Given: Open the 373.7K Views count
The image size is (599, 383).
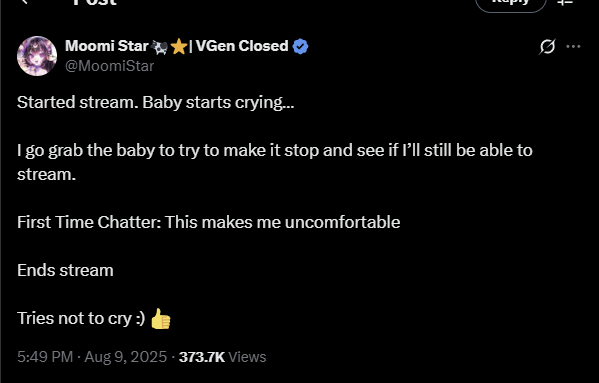Looking at the screenshot, I should click(x=222, y=357).
